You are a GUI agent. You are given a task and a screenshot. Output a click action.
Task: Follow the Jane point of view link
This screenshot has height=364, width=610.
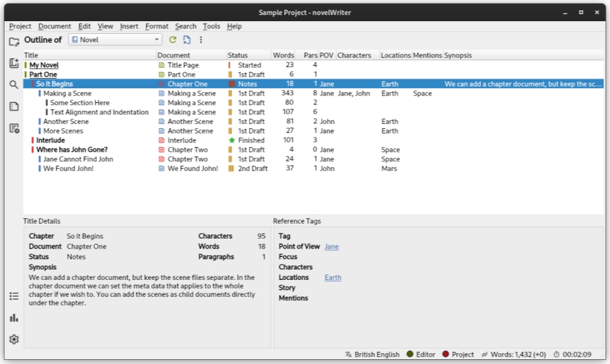click(331, 247)
